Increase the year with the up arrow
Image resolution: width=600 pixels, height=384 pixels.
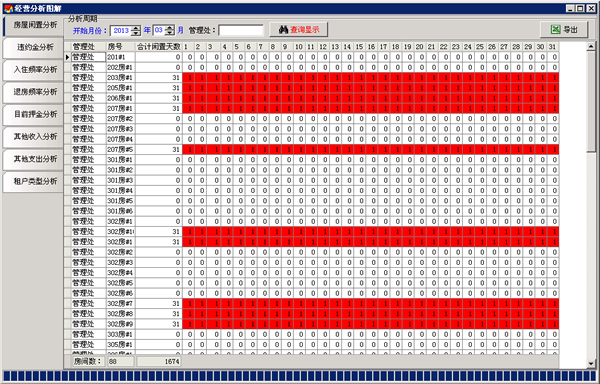135,28
